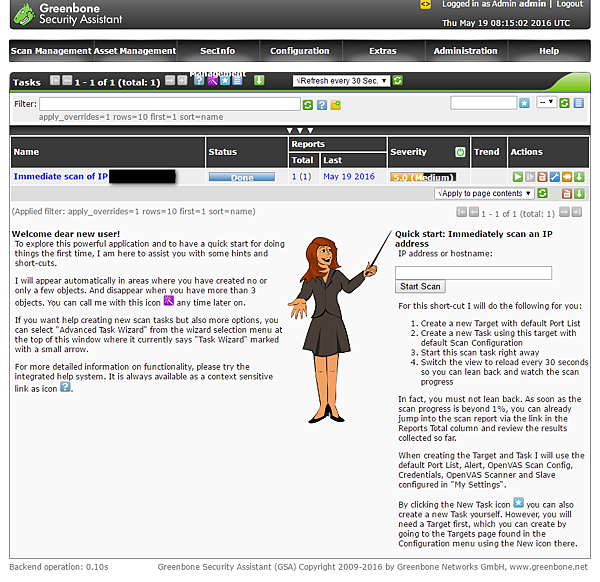Open Immediate scan of IP task link
This screenshot has width=600, height=582.
point(60,176)
